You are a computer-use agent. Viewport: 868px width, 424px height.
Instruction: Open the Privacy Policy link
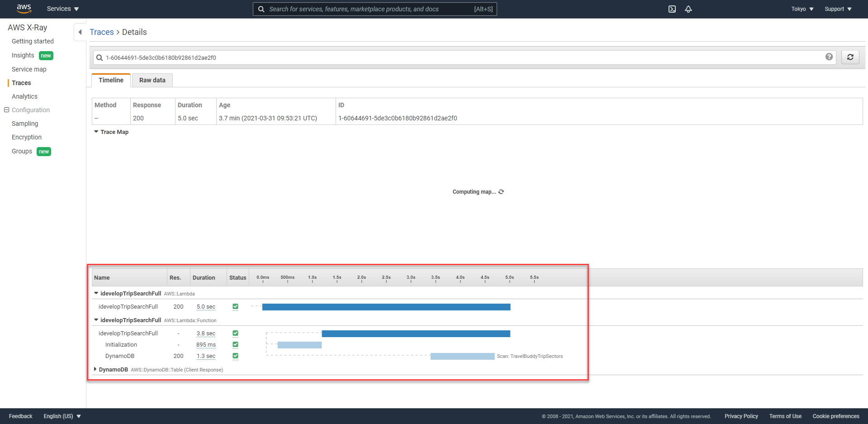click(741, 416)
